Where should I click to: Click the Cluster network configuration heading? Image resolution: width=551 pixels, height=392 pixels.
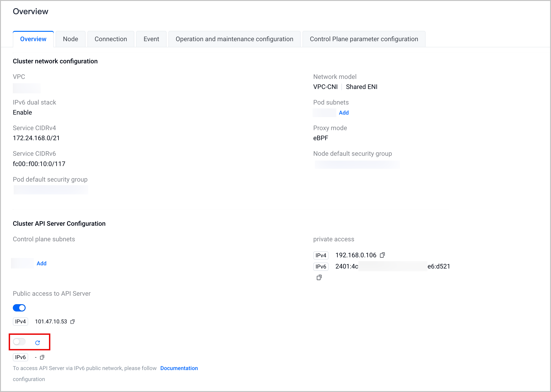point(55,61)
